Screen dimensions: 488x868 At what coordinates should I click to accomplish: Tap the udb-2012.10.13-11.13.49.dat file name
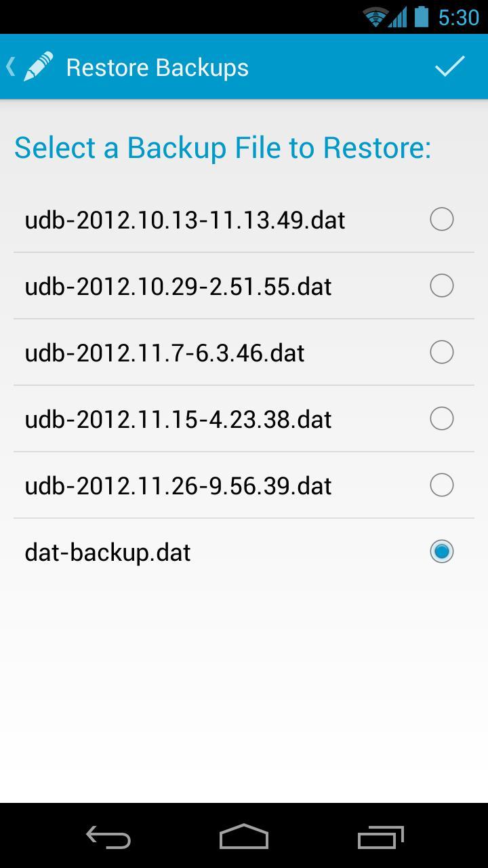pyautogui.click(x=185, y=220)
